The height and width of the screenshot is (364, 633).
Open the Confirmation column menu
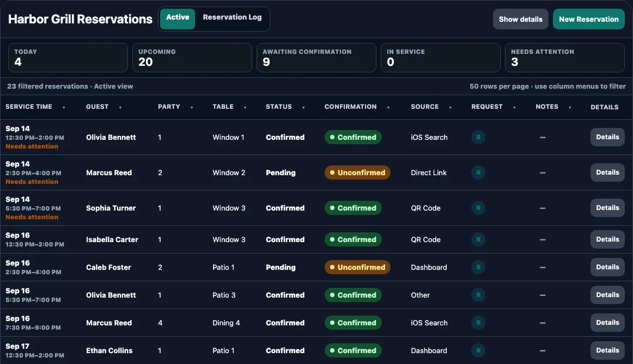coord(388,107)
